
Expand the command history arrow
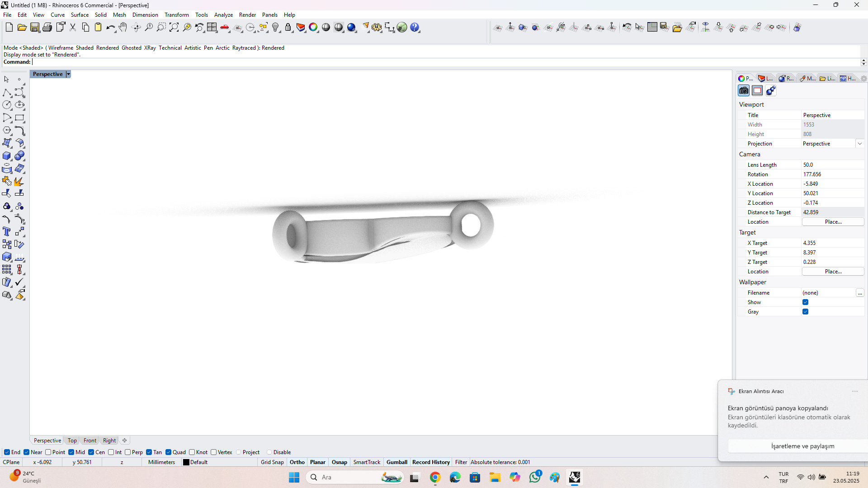pos(863,62)
